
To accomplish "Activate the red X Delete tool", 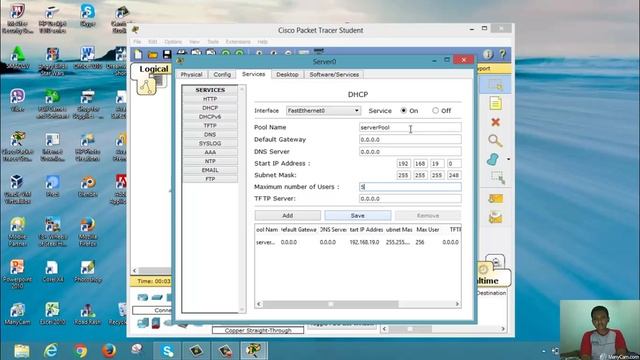I will point(496,122).
